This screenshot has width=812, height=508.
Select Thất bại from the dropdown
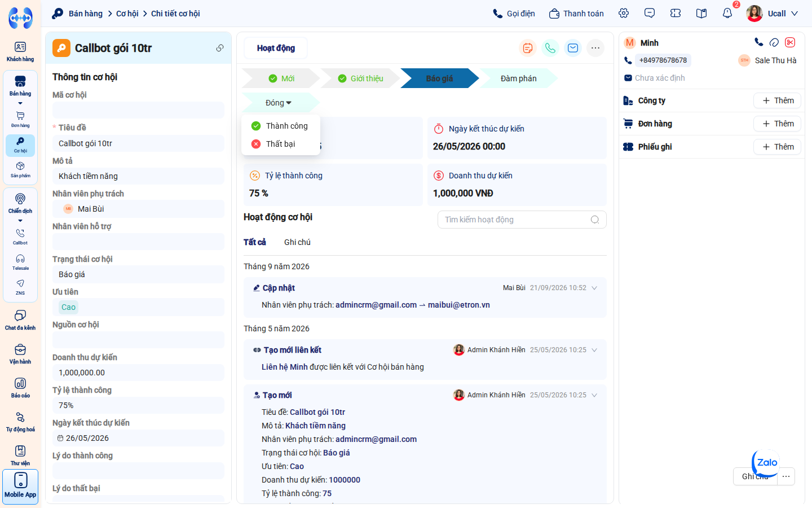click(281, 144)
